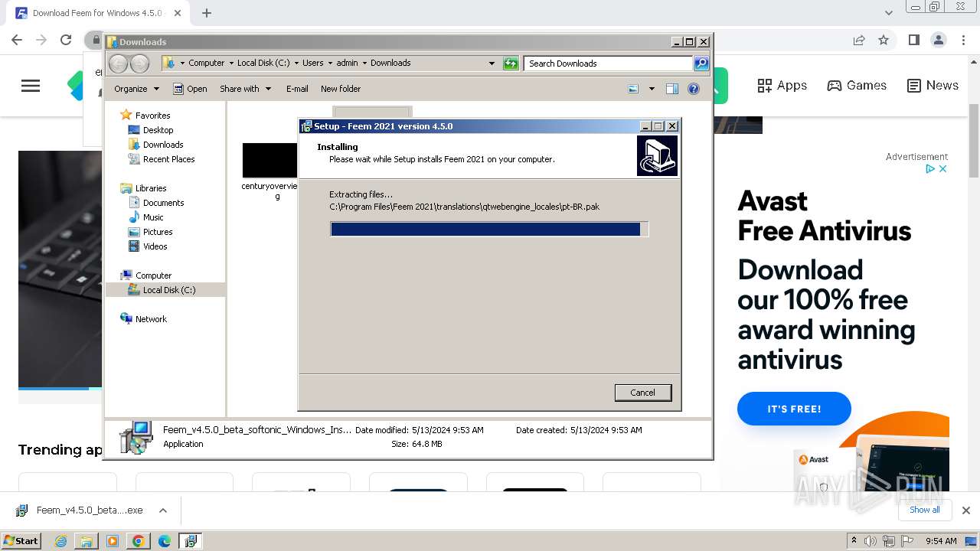This screenshot has width=980, height=551.
Task: Select Local Disk (C:) in navigation pane
Action: [x=168, y=290]
